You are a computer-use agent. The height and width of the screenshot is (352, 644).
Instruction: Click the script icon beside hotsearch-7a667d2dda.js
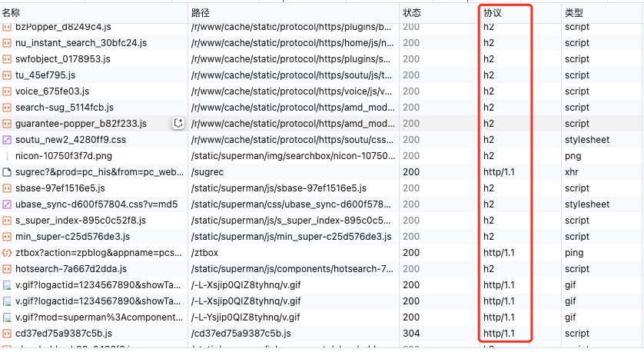[7, 269]
